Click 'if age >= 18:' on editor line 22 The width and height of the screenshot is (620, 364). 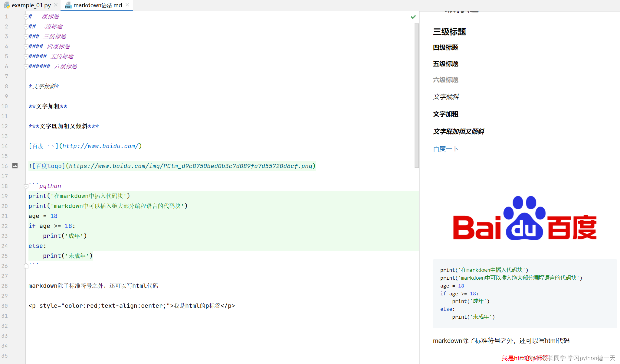(52, 226)
